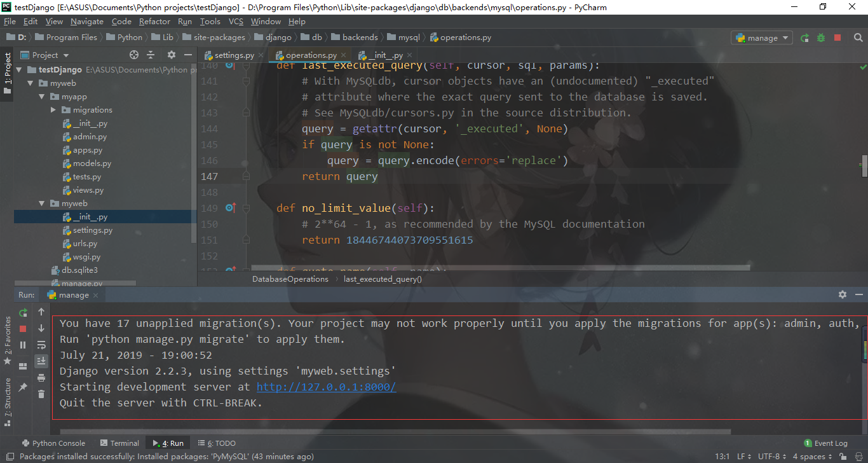Switch to the settings.py editor tab
This screenshot has height=463, width=868.
[x=234, y=55]
